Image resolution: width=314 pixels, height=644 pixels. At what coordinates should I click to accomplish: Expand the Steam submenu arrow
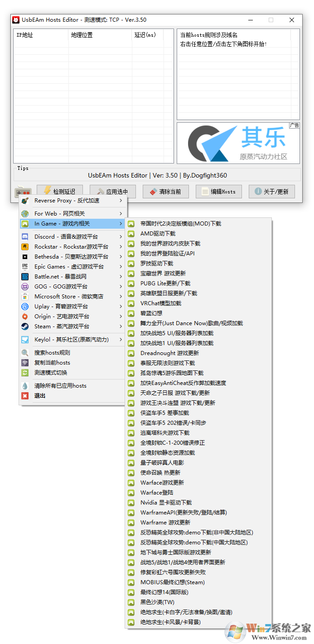click(x=121, y=326)
